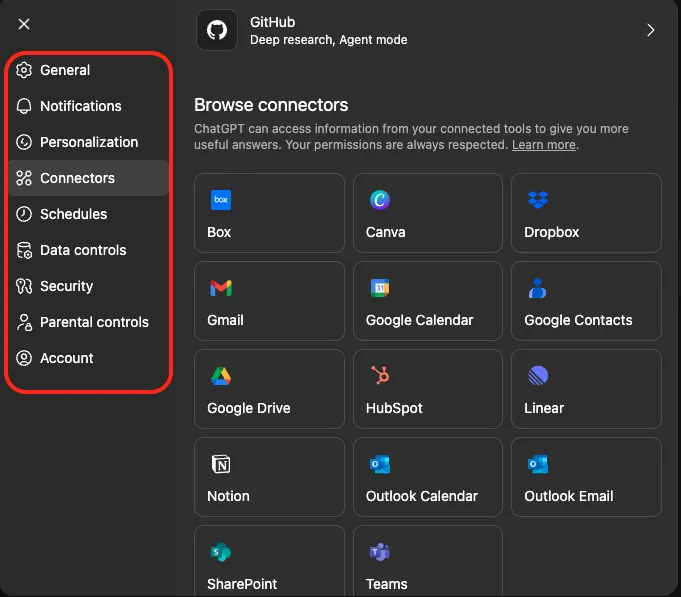Open the Google Calendar connector tile

click(427, 301)
